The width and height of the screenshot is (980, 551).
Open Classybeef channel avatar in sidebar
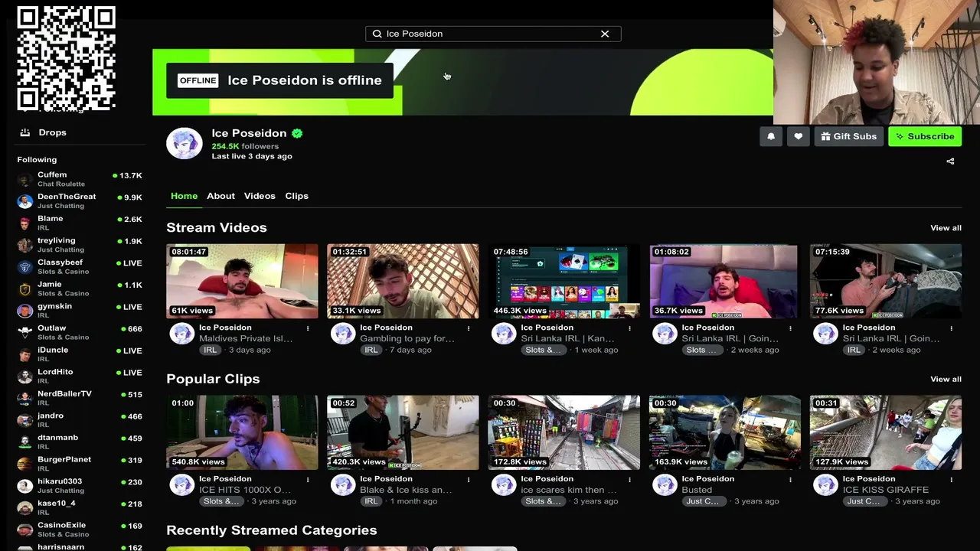pyautogui.click(x=25, y=267)
